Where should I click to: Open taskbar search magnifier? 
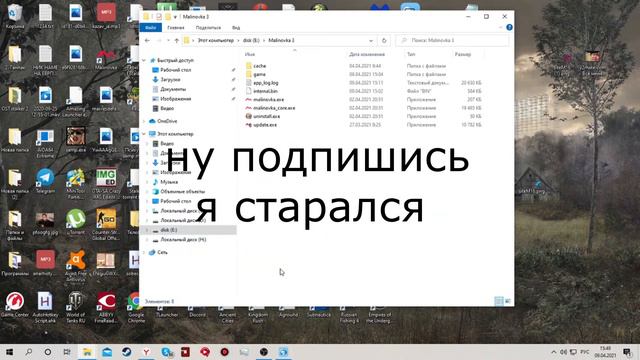[29, 352]
